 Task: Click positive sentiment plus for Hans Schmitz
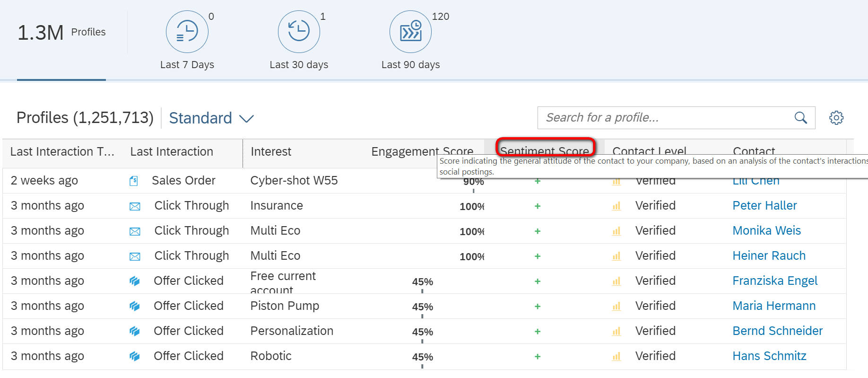[538, 357]
